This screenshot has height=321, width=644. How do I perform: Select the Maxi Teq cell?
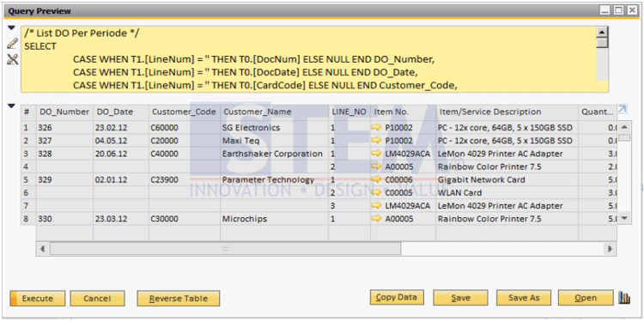tap(275, 141)
